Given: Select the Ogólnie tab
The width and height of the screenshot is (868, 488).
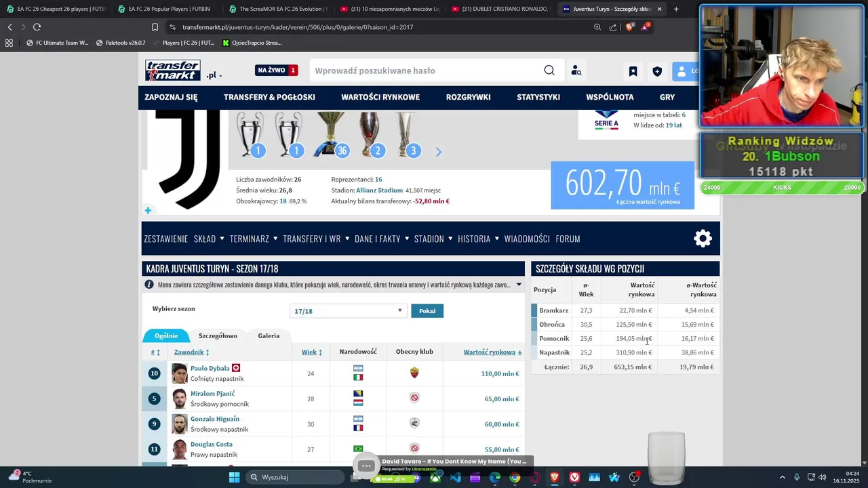Looking at the screenshot, I should pos(166,335).
